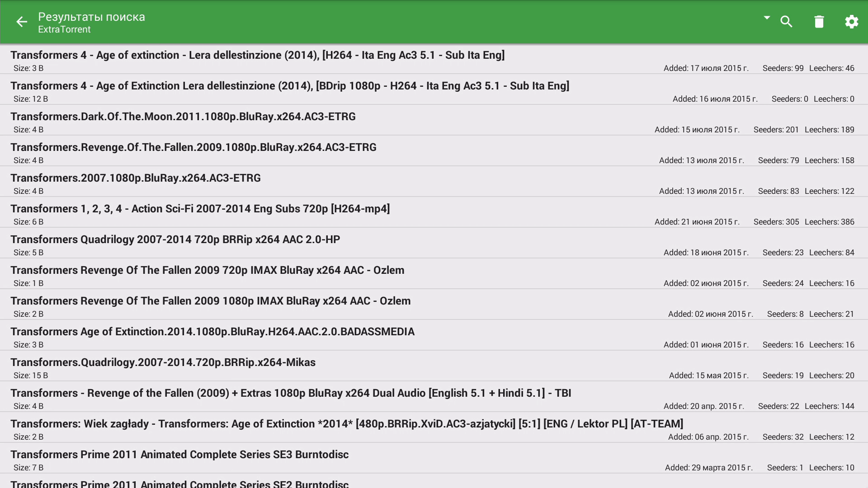The height and width of the screenshot is (488, 868).
Task: Click Added: 29 марта 2015 г. date
Action: (709, 468)
